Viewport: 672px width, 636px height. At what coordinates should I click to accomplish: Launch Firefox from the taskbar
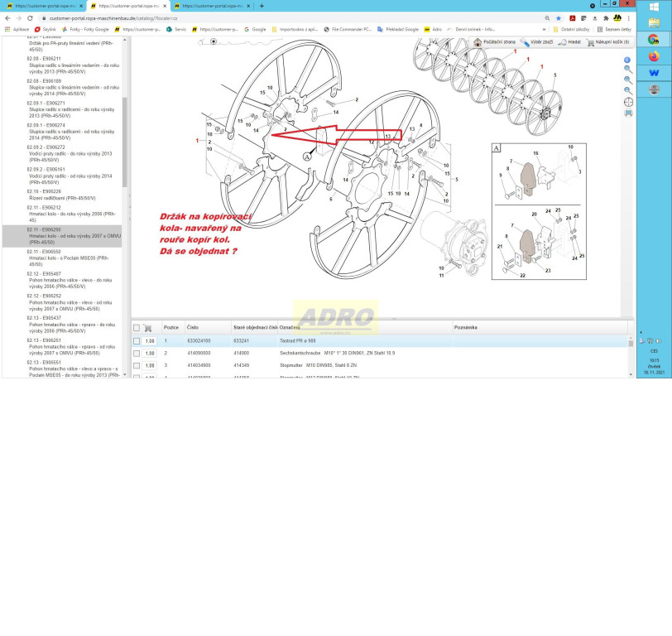point(654,56)
